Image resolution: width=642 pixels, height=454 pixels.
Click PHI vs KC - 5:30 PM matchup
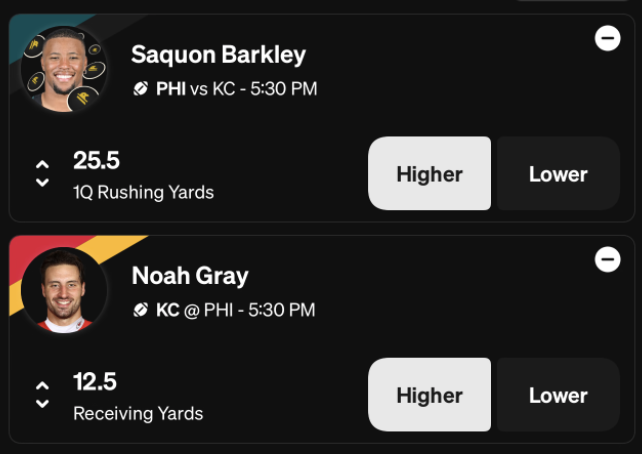point(237,89)
